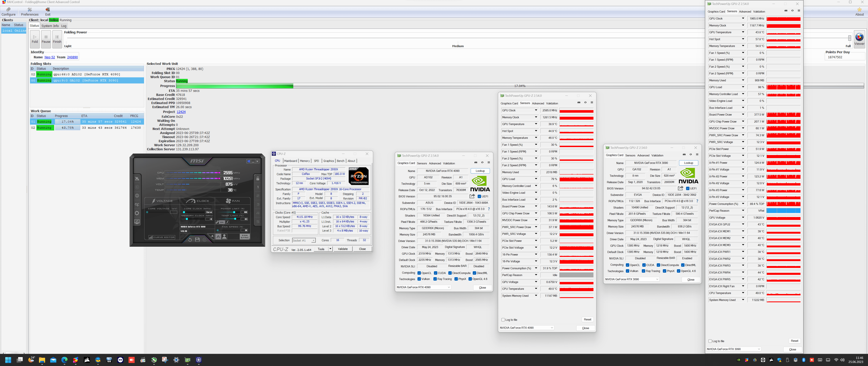
Task: Open GPU selector dropdown in RTX 4090 card window
Action: pos(424,287)
